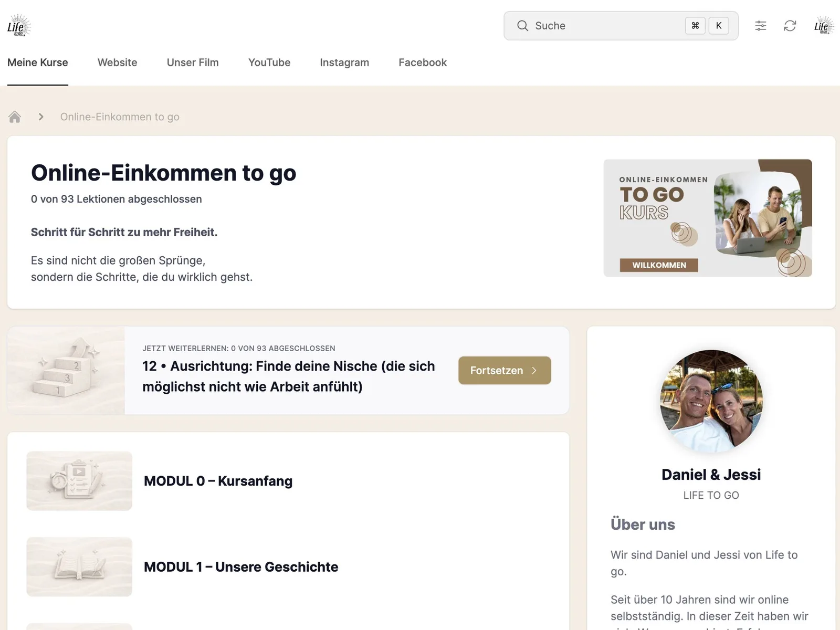Open lesson 12 Ausrichtung: Finde deine Nische
The width and height of the screenshot is (840, 630).
[x=289, y=376]
